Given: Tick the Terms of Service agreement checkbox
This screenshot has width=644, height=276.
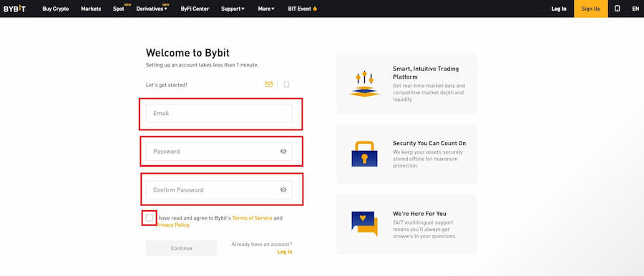Looking at the screenshot, I should (x=149, y=217).
